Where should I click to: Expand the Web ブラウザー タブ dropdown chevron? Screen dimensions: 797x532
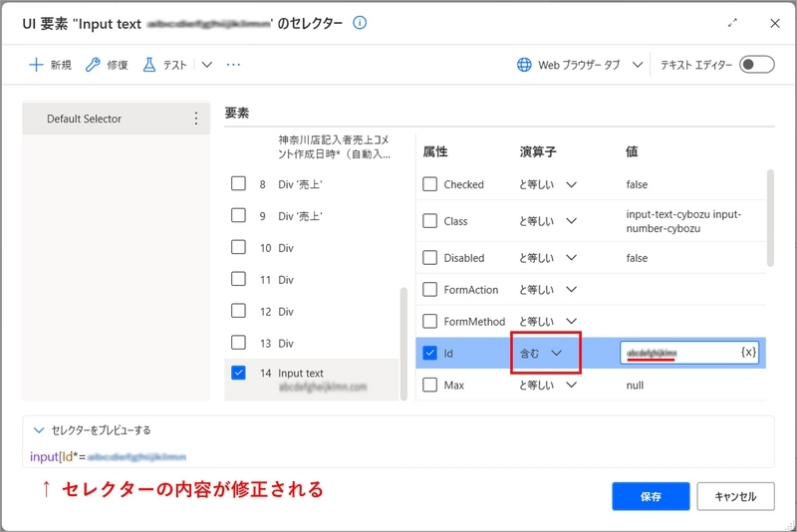point(638,65)
